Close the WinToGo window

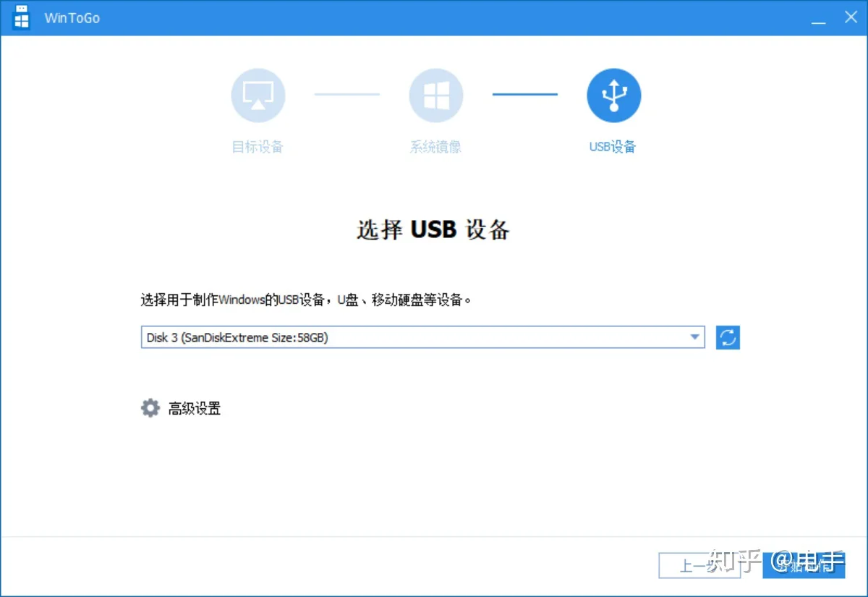click(x=851, y=17)
